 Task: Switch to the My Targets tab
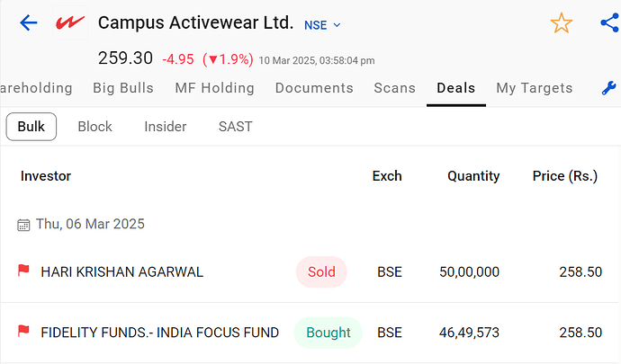535,88
